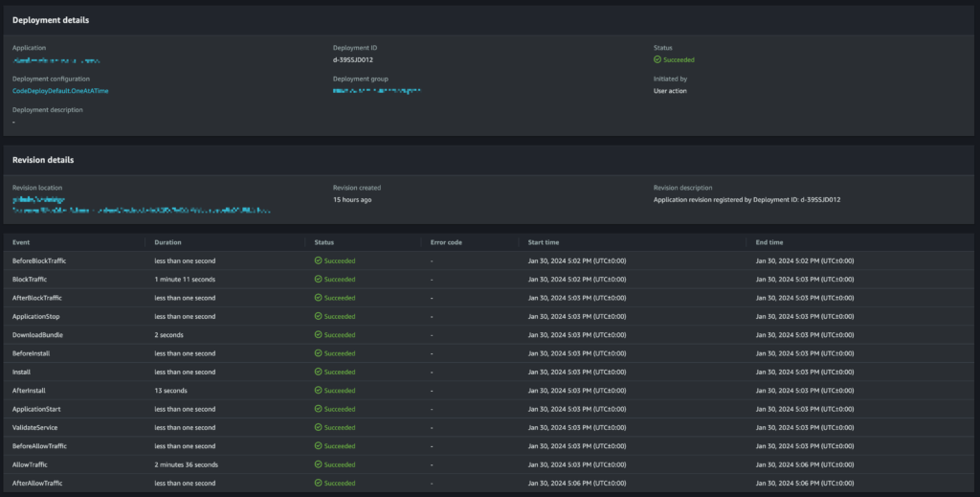
Task: Sort by the Status column header
Action: click(324, 242)
